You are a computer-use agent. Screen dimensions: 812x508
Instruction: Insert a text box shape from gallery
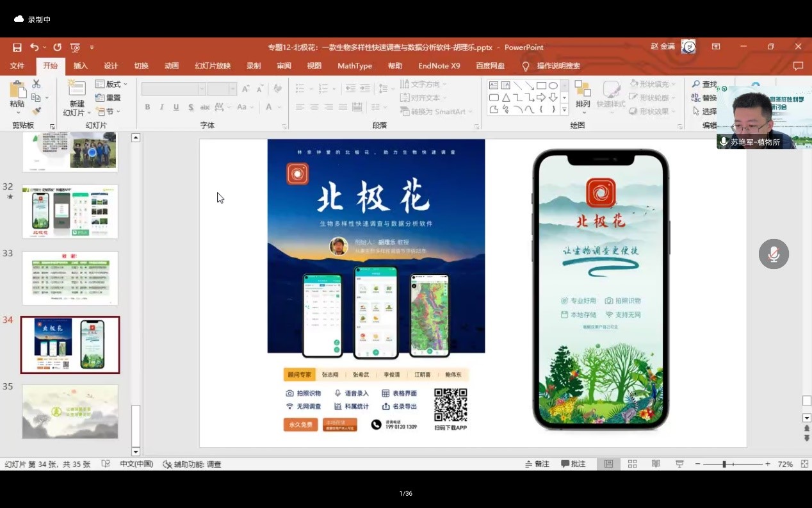click(x=494, y=85)
